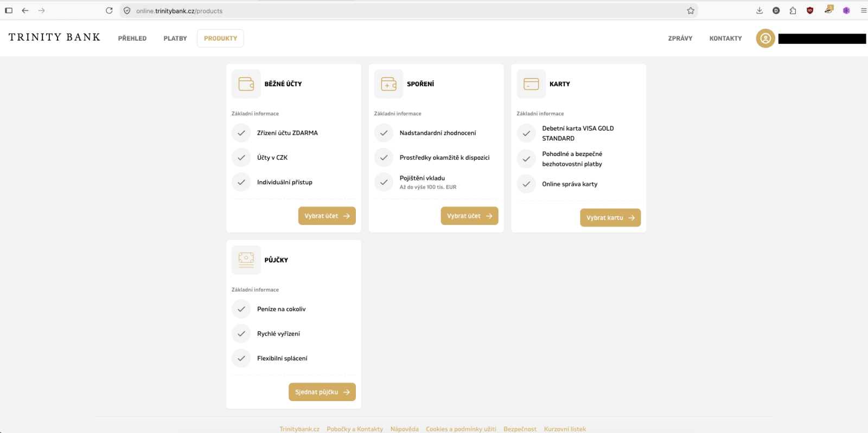Click the uBlock shield extension icon

[810, 10]
